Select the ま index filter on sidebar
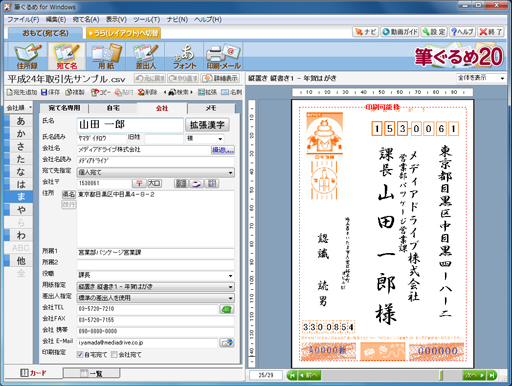This screenshot has height=386, width=512. (21, 197)
